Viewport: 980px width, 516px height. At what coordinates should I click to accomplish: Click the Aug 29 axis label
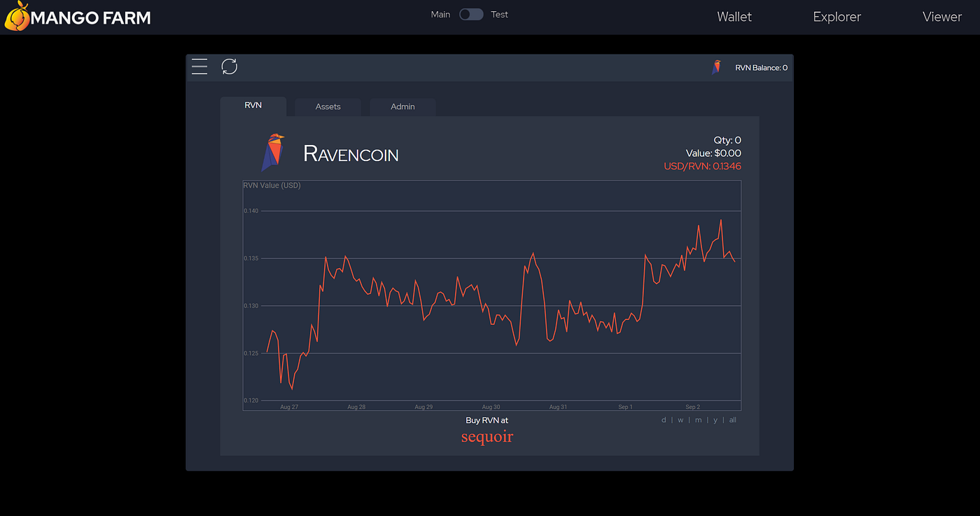pyautogui.click(x=423, y=407)
